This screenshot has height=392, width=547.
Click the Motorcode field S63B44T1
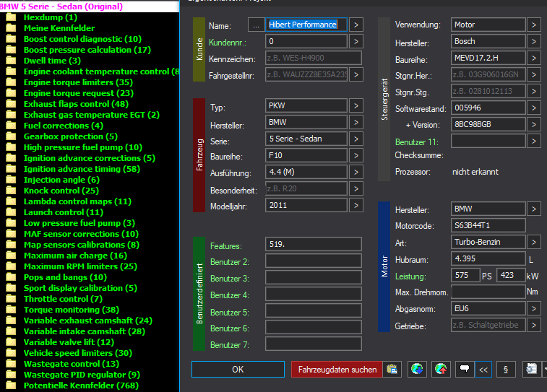click(488, 225)
